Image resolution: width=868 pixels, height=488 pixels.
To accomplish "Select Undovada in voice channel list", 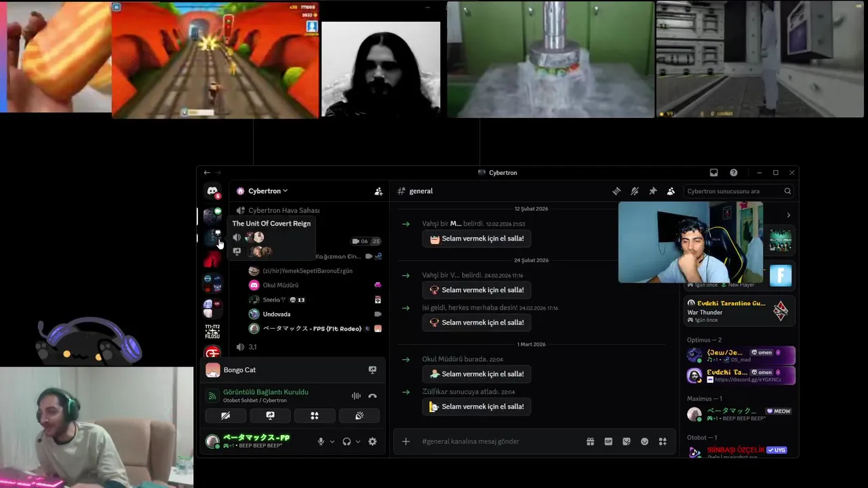I will (276, 314).
